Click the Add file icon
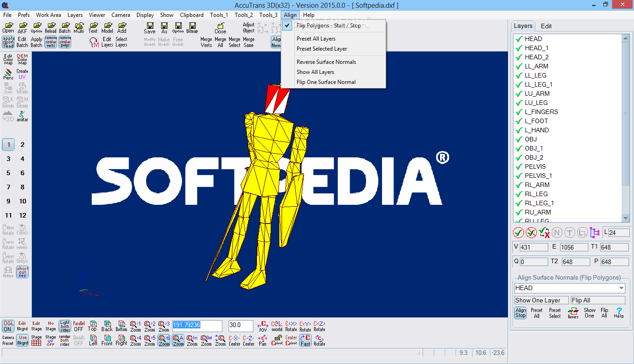Screen dimensions: 634x364 [121, 28]
